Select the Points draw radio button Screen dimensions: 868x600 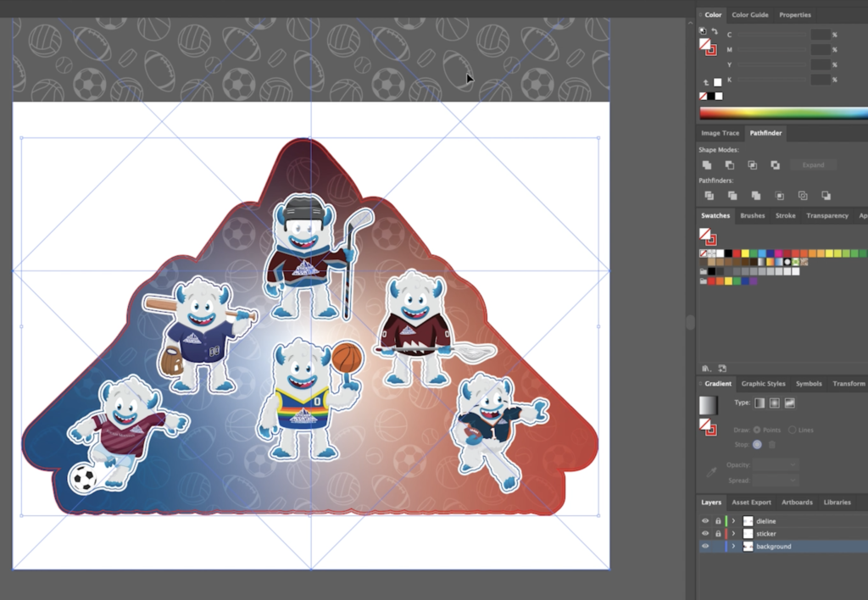pyautogui.click(x=757, y=430)
